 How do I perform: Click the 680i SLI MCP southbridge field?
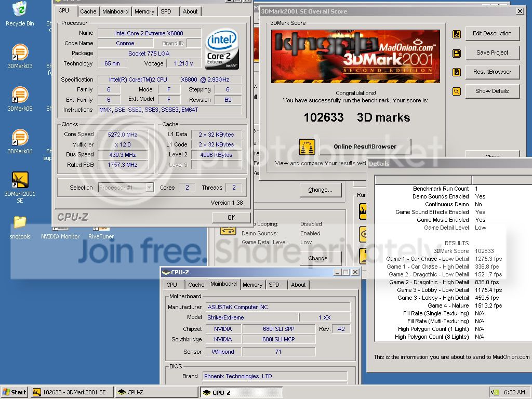(x=279, y=339)
